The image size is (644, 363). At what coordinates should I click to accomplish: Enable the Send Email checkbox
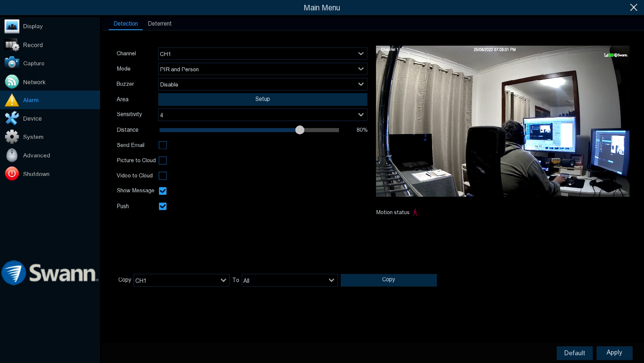(163, 145)
